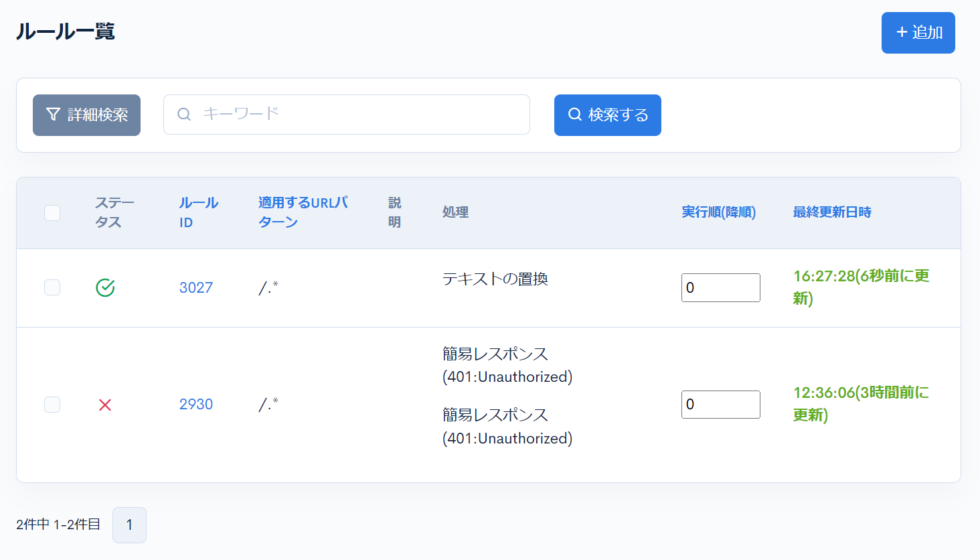Sort by 適用するURLパターン column header
Viewport: 980px width, 560px height.
pos(303,212)
